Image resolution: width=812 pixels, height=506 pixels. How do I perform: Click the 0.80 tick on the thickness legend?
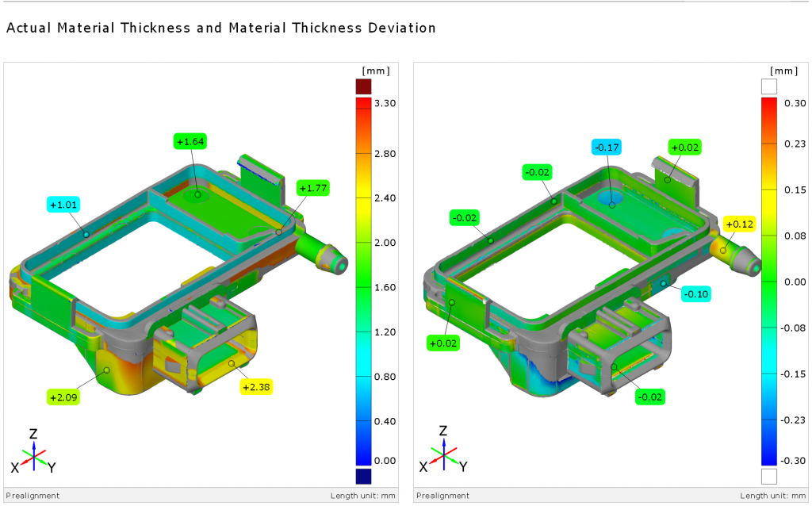[x=385, y=377]
